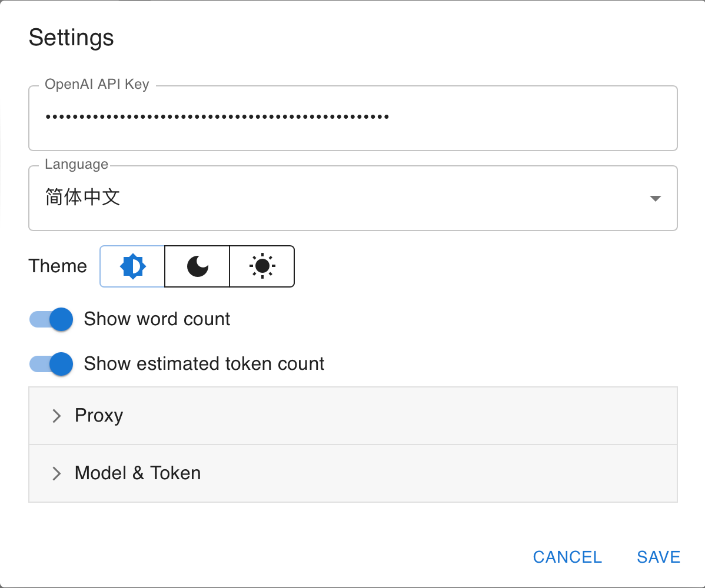This screenshot has height=588, width=705.
Task: Click the Proxy section chevron arrow
Action: (56, 416)
